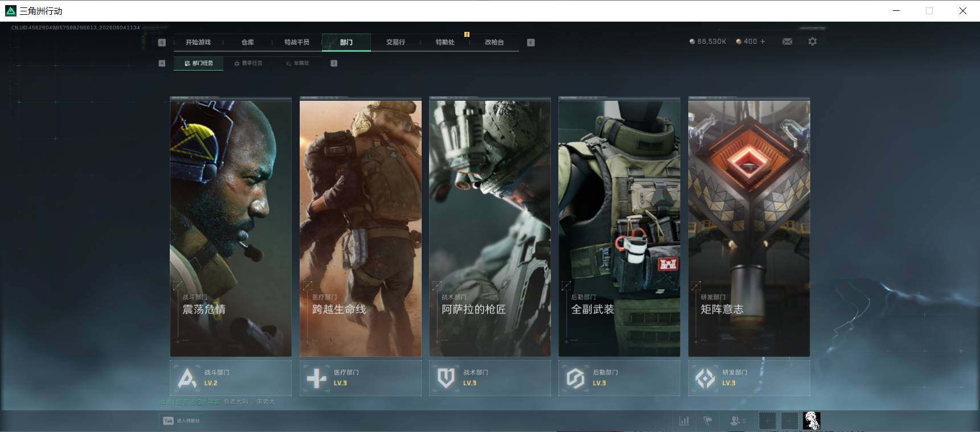The width and height of the screenshot is (980, 432).
Task: Click the notification badge above 特勤处
Action: pyautogui.click(x=467, y=34)
